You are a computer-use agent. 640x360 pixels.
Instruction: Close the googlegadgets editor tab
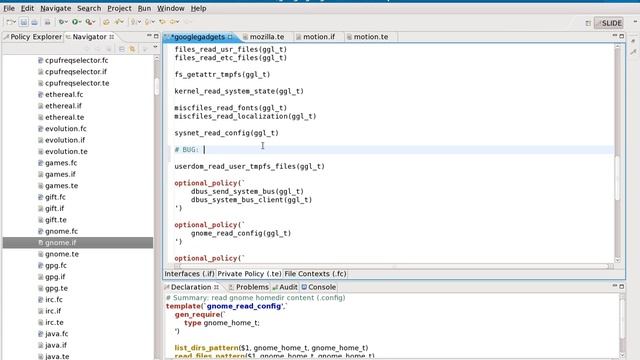point(230,37)
